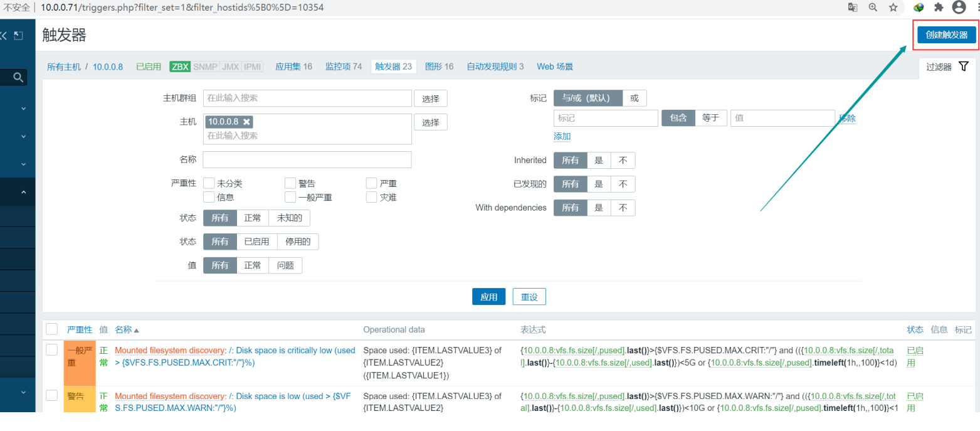Open the Web 场景 tab

(555, 67)
